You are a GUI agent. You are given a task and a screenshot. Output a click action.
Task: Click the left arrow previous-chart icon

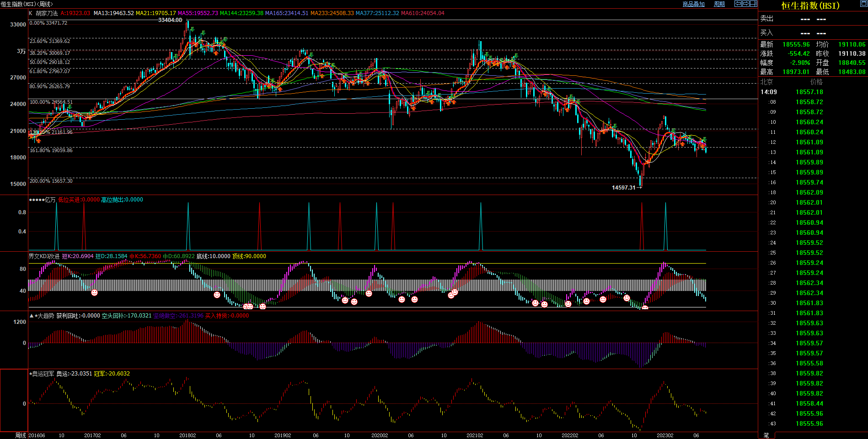(738, 4)
